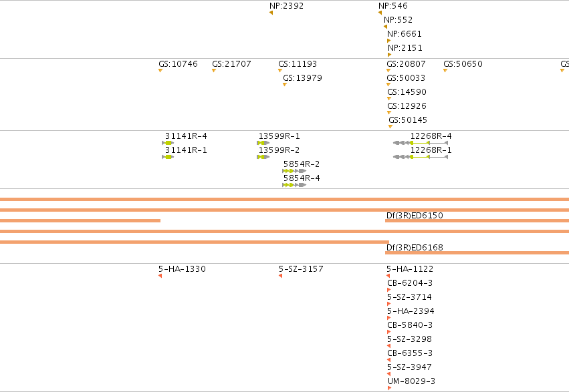Open the 5-HA-1330 label text

[x=182, y=269]
